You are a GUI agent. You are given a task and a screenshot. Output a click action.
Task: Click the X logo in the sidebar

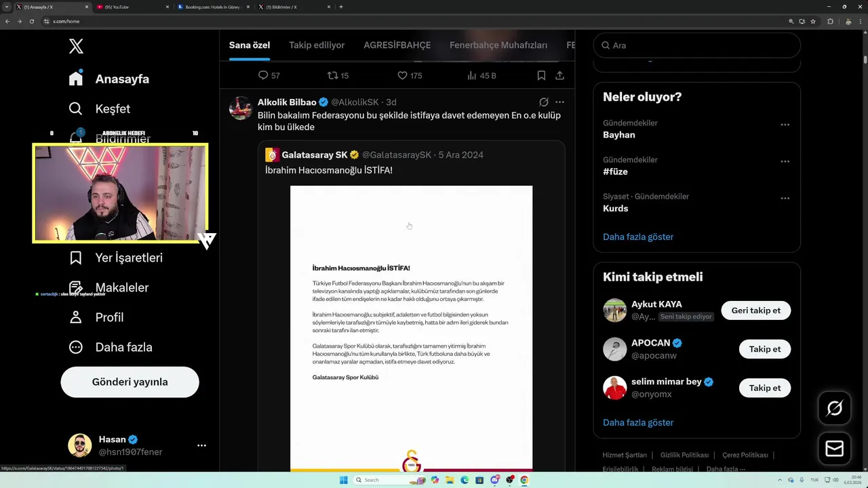pos(76,46)
